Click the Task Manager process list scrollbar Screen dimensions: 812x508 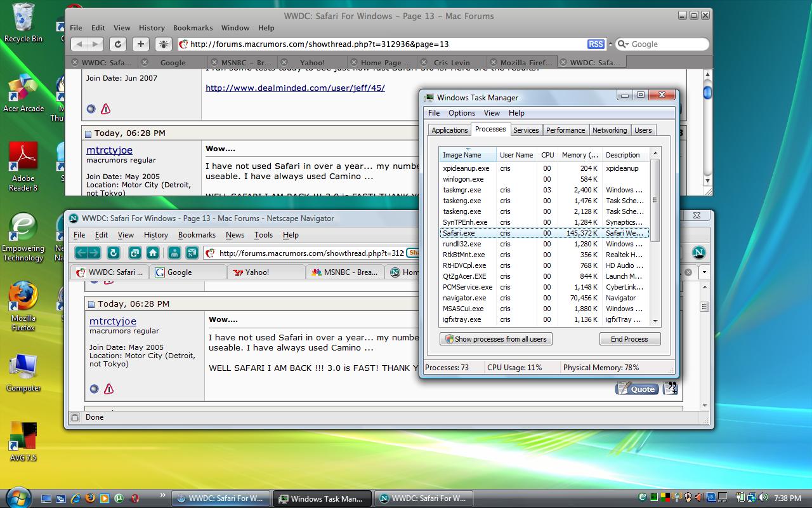coord(655,236)
